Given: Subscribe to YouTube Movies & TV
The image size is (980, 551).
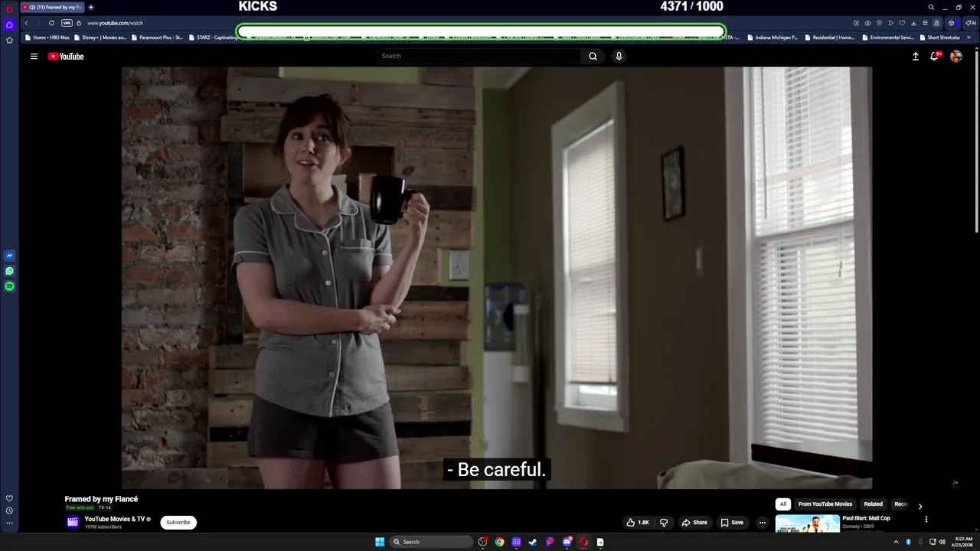Looking at the screenshot, I should coord(178,523).
